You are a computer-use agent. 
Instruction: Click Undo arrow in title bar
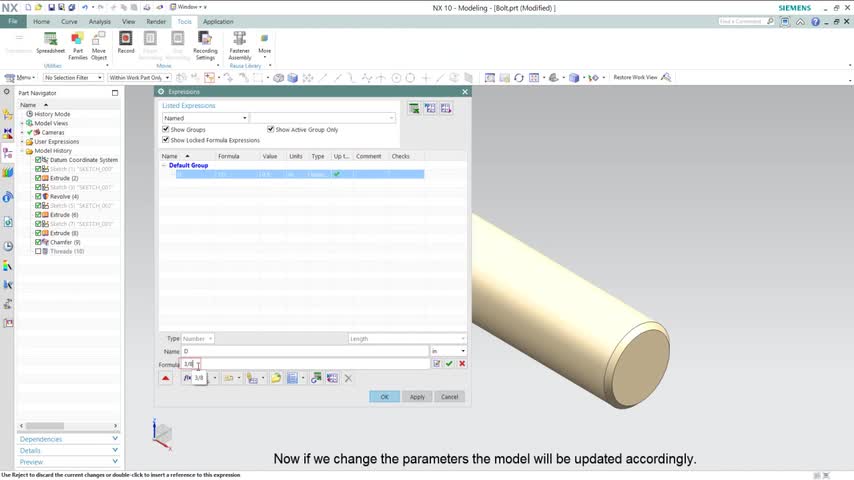(85, 8)
